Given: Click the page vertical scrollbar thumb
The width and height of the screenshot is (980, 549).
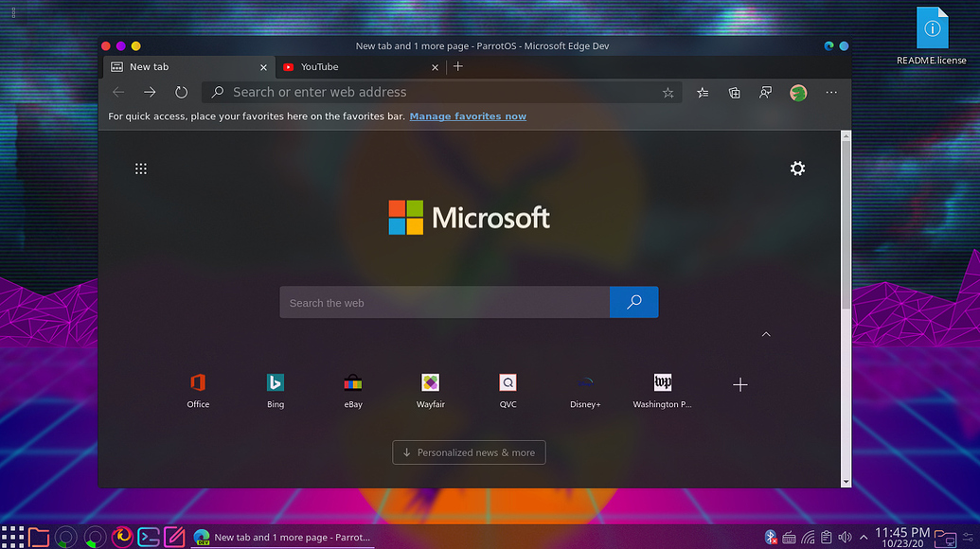Looking at the screenshot, I should (x=846, y=225).
